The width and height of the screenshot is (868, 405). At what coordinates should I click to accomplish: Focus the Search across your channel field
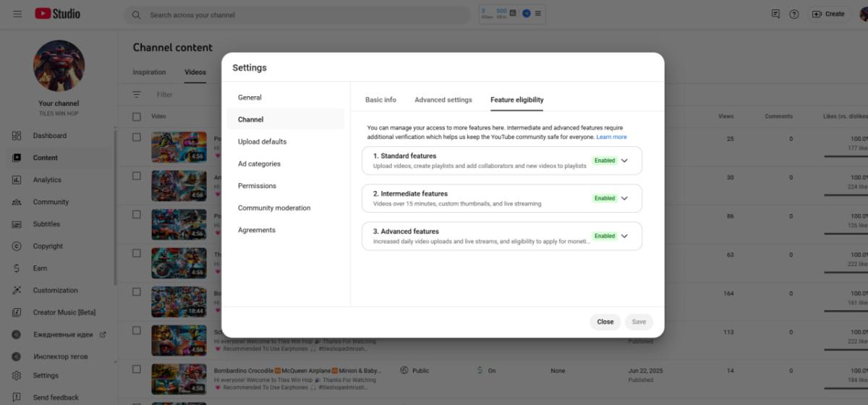pos(297,14)
